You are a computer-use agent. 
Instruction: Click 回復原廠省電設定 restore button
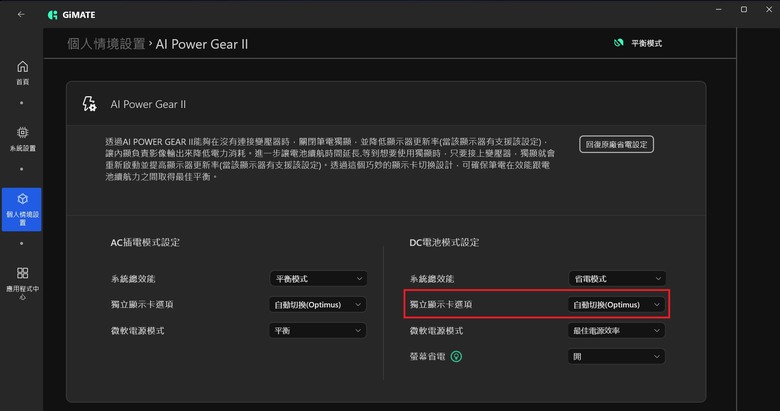point(616,144)
